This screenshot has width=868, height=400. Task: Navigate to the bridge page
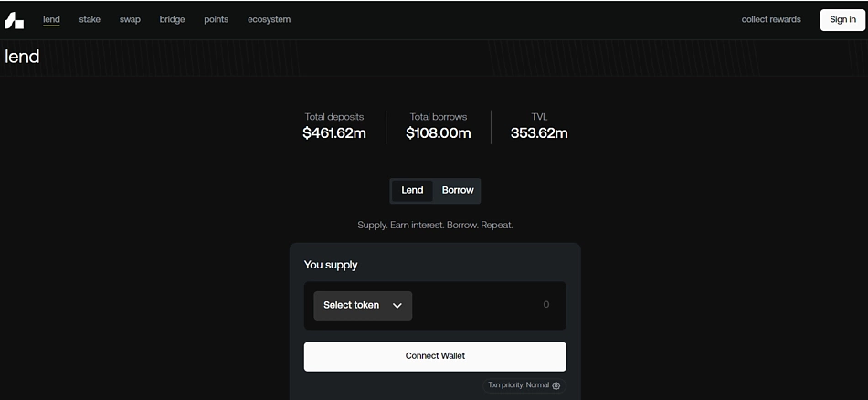pos(172,19)
